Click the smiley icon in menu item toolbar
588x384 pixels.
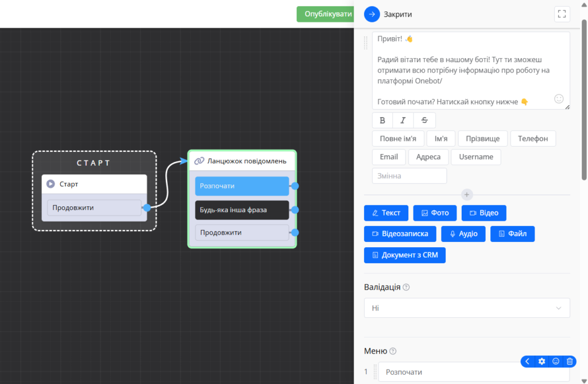pos(555,362)
